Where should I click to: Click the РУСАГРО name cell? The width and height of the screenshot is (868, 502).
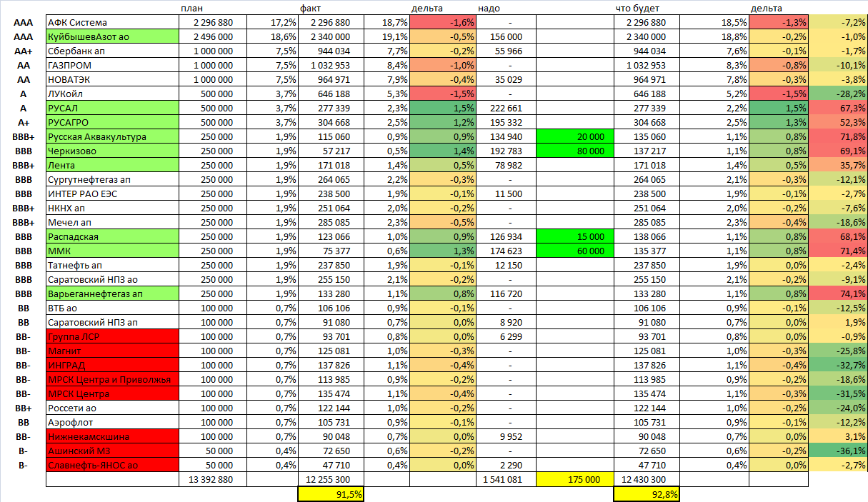(x=111, y=122)
